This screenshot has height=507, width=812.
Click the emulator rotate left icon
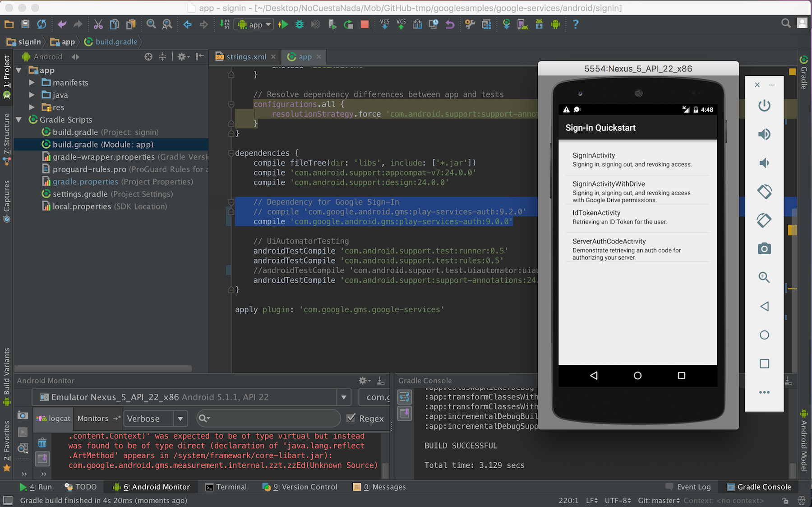coord(764,191)
